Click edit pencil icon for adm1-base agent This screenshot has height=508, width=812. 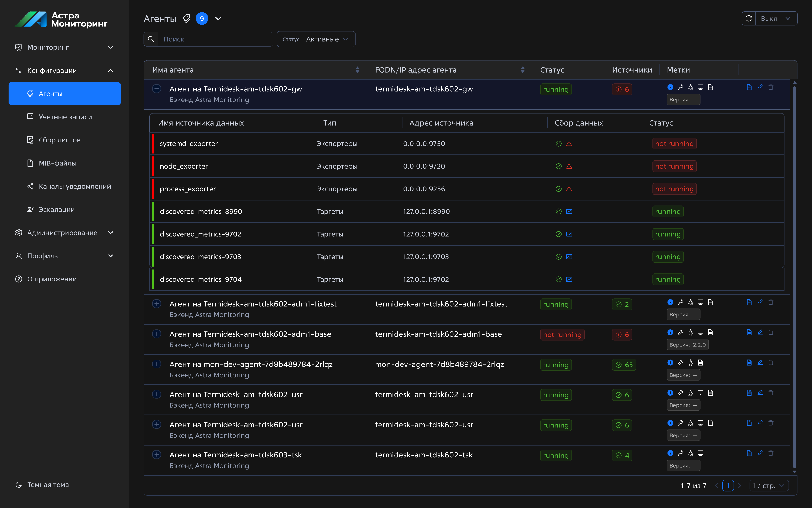pos(760,332)
